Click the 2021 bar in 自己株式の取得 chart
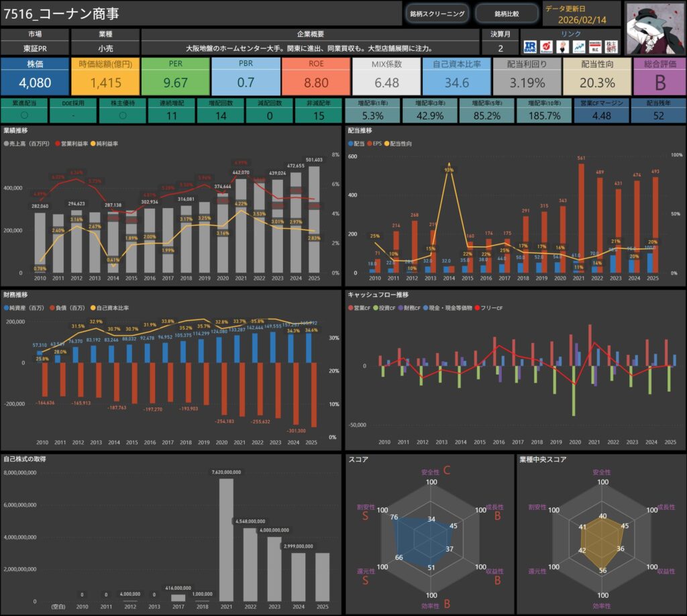Viewport: 687px width, 616px height. [x=225, y=539]
